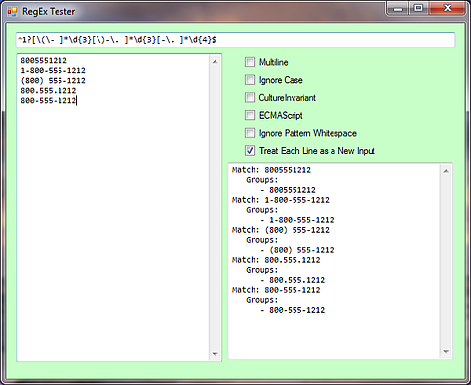471x385 pixels.
Task: Click the input area's scroll up arrow
Action: click(215, 62)
